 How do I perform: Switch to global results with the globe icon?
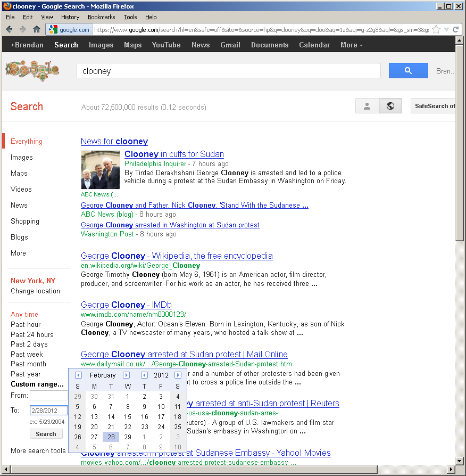[390, 106]
